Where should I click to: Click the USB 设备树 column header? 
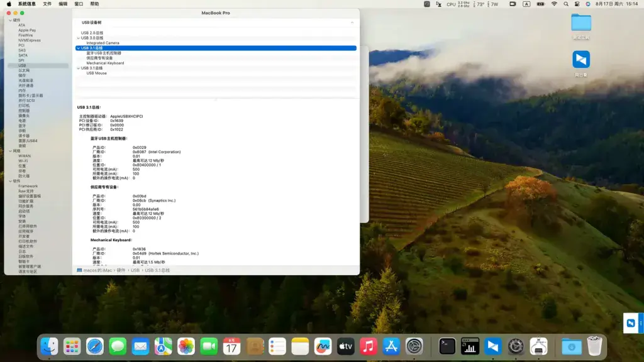[91, 23]
